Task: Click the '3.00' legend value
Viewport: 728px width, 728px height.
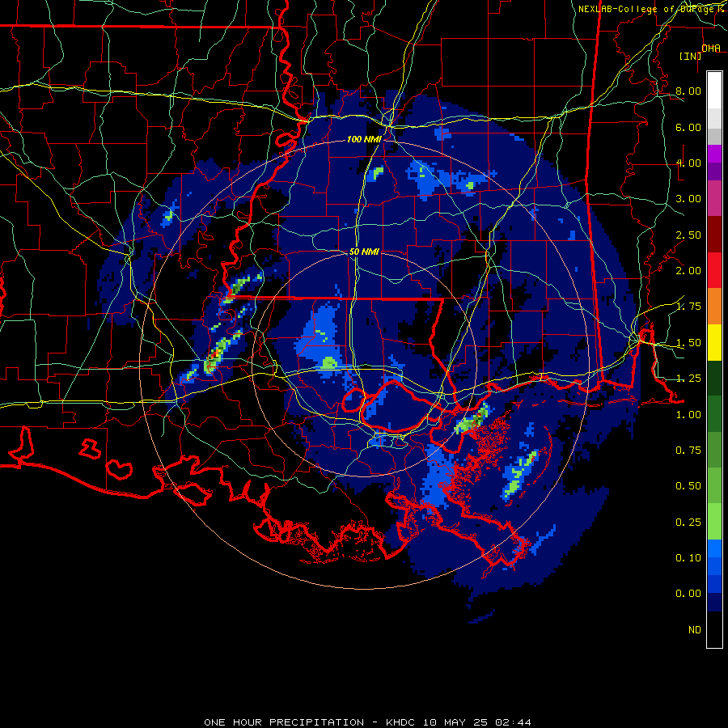Action: (x=688, y=199)
